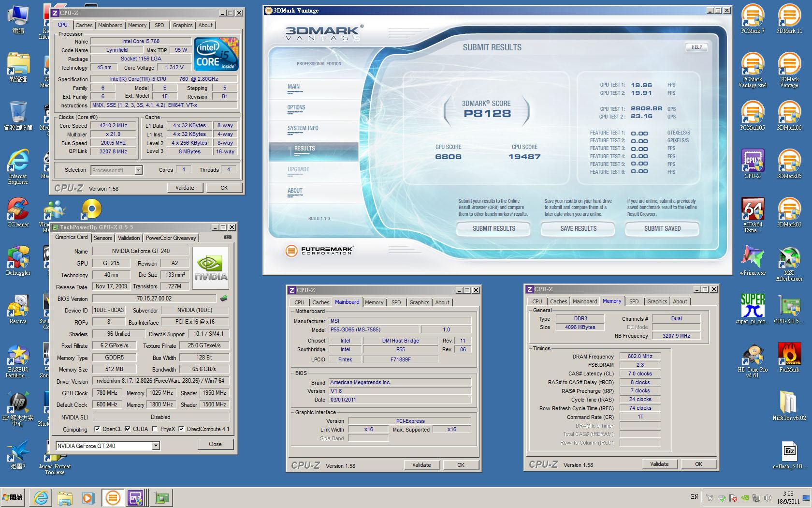Click the GPU-Z BIOS Version field
Image resolution: width=812 pixels, height=508 pixels.
154,299
